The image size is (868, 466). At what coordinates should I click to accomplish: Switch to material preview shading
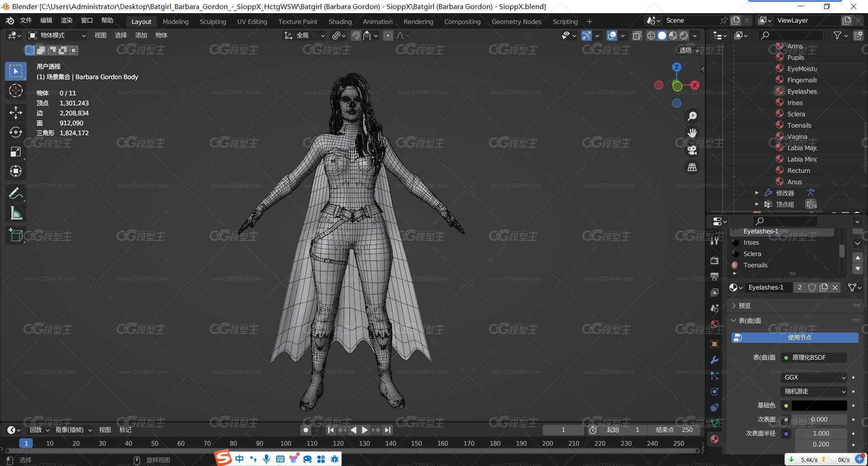point(673,35)
